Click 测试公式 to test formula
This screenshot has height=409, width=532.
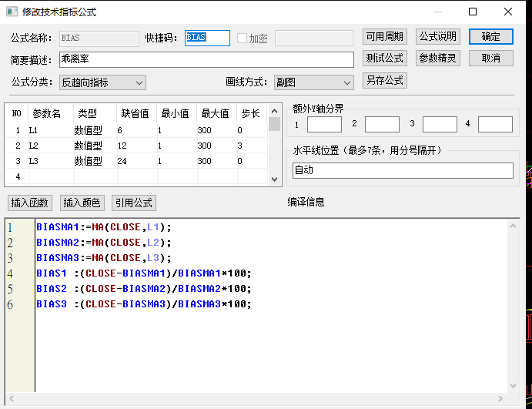pyautogui.click(x=384, y=58)
